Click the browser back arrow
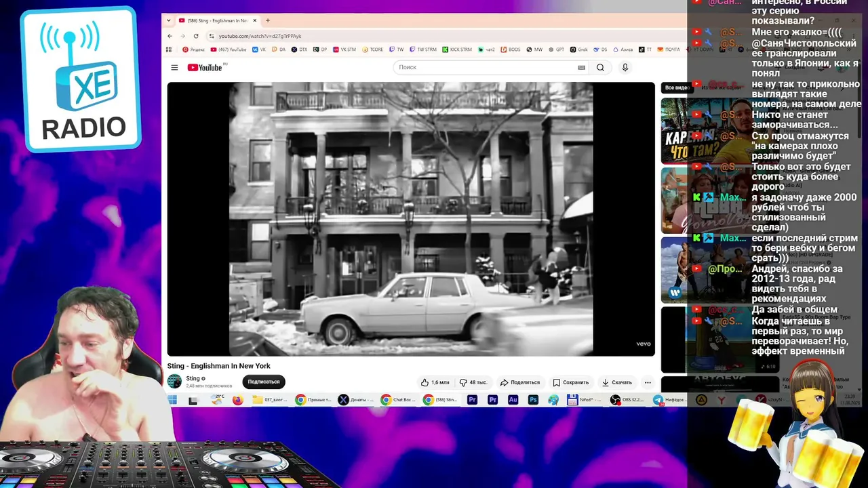 pyautogui.click(x=171, y=36)
